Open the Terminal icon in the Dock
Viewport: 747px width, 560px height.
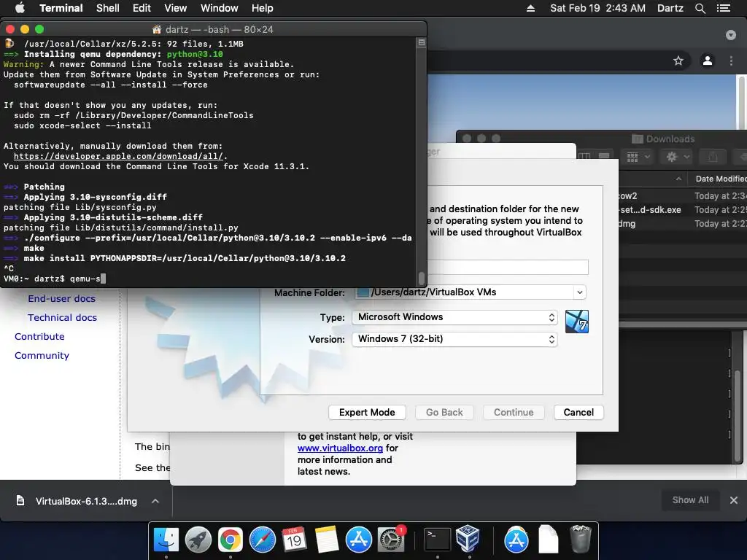[438, 540]
